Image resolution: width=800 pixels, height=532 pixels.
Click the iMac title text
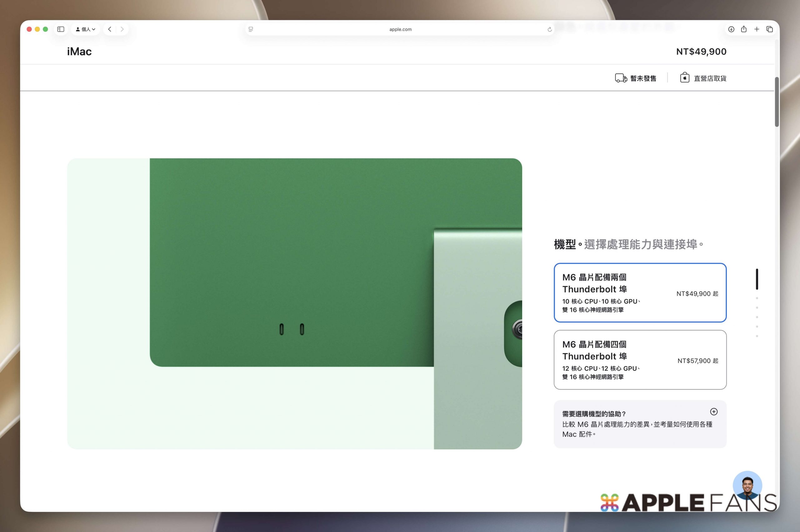click(x=79, y=52)
